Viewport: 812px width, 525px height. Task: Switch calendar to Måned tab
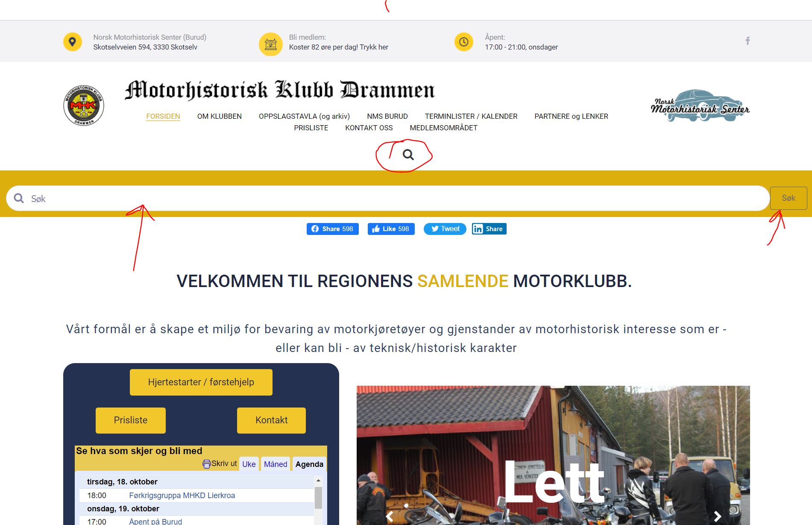coord(276,464)
